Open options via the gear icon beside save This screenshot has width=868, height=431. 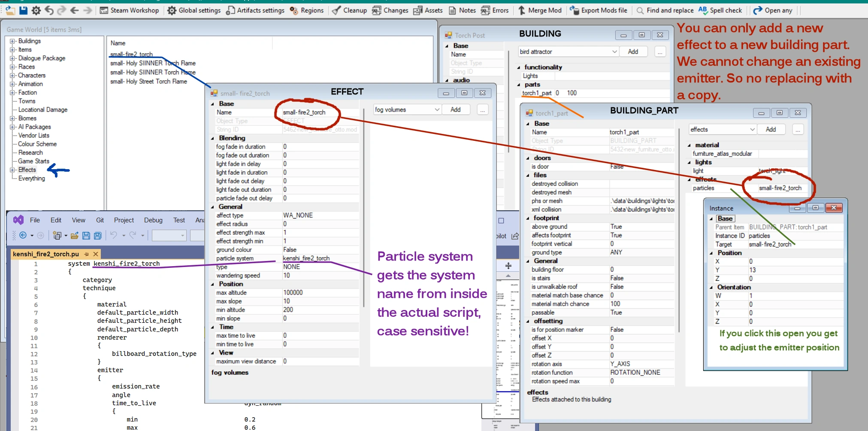[36, 10]
